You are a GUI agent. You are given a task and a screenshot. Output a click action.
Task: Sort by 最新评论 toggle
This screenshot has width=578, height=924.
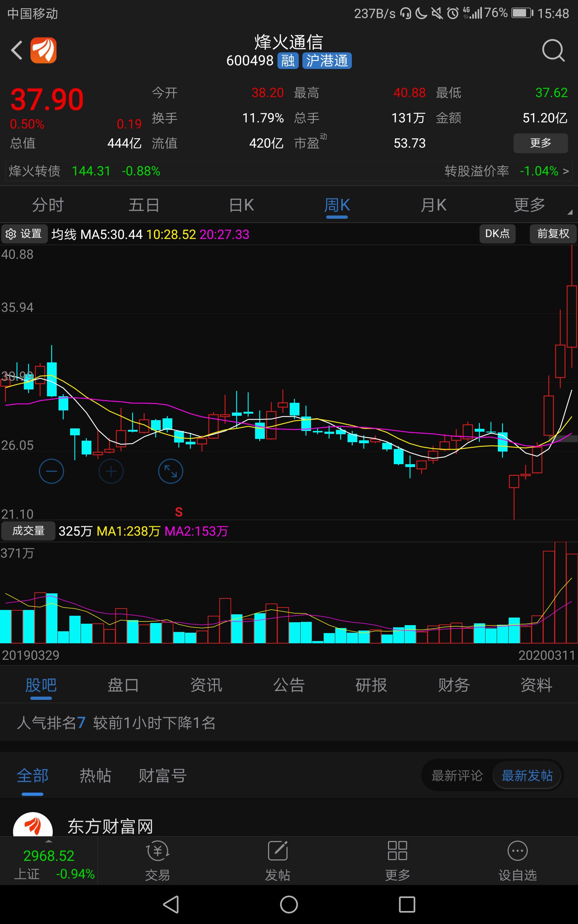point(457,775)
